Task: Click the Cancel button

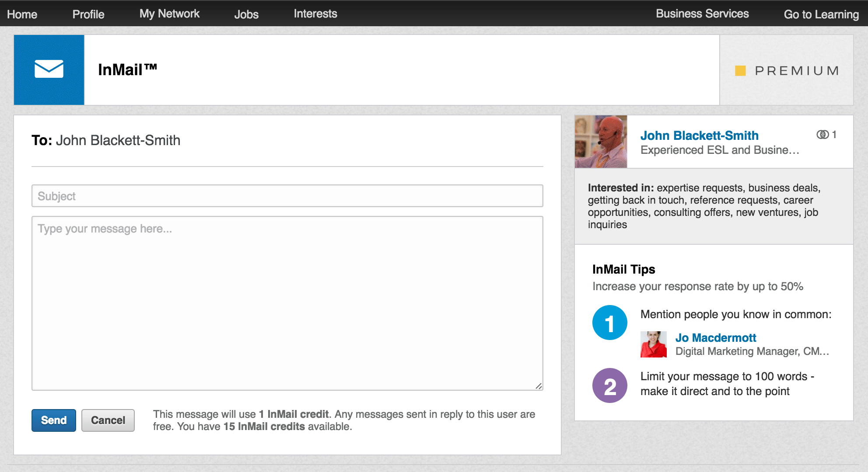Action: [x=106, y=420]
